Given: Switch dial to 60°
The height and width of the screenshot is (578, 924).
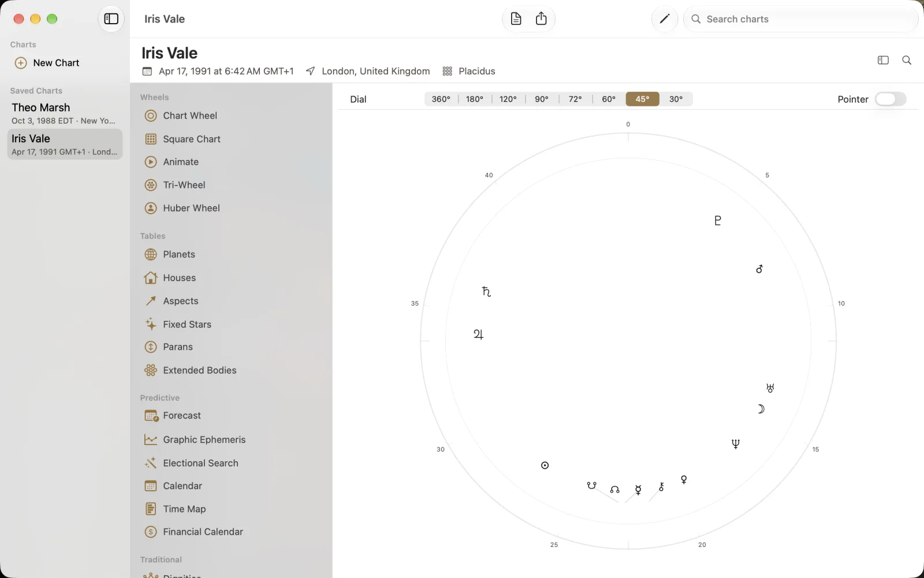Looking at the screenshot, I should click(609, 99).
